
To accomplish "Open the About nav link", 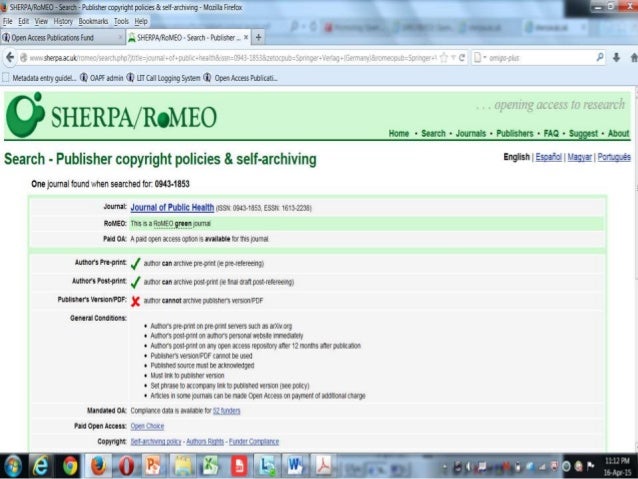I will 618,133.
